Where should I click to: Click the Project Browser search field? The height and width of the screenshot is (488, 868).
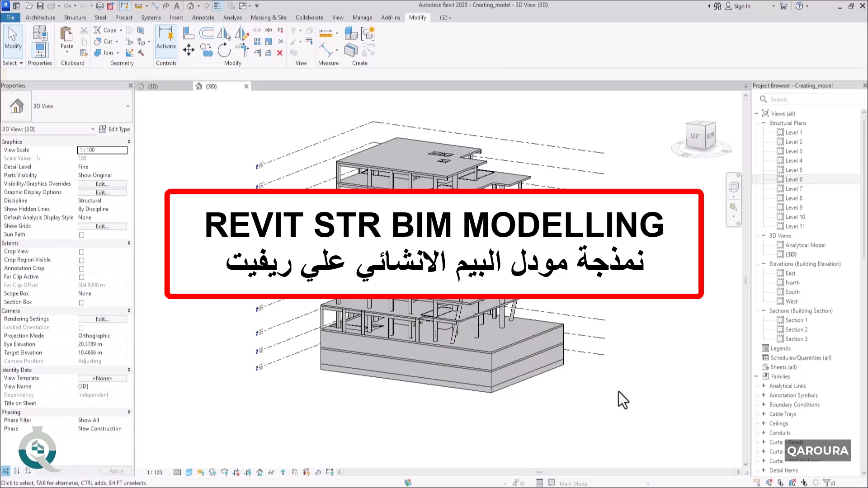(x=810, y=99)
